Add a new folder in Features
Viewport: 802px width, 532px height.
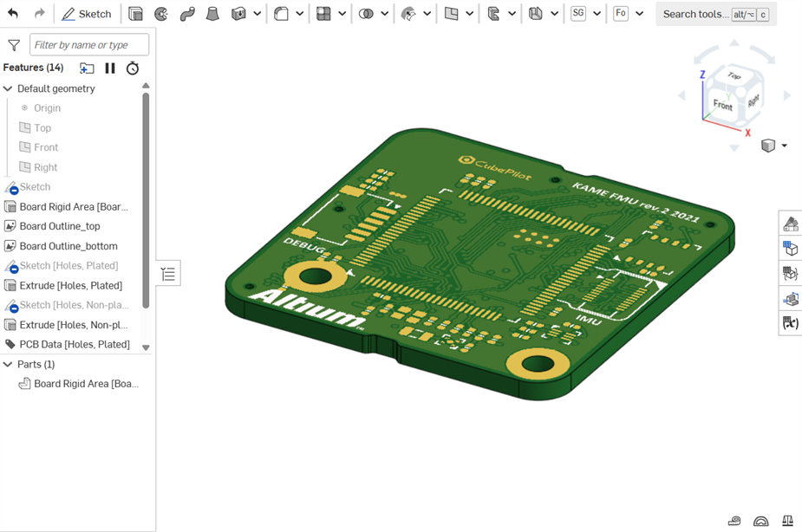[x=87, y=68]
